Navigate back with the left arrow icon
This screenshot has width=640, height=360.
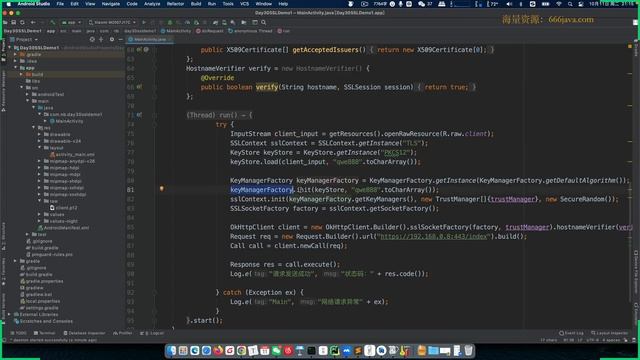coord(33,22)
